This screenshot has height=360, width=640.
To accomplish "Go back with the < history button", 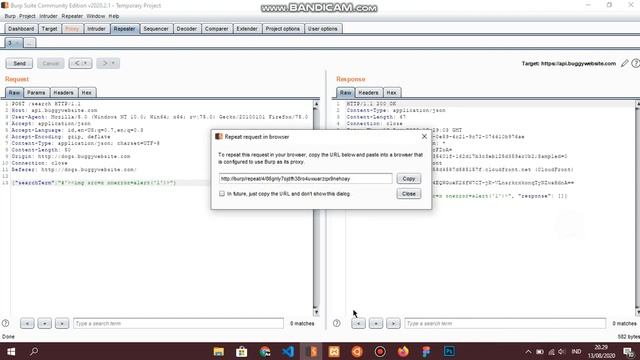I will point(77,63).
